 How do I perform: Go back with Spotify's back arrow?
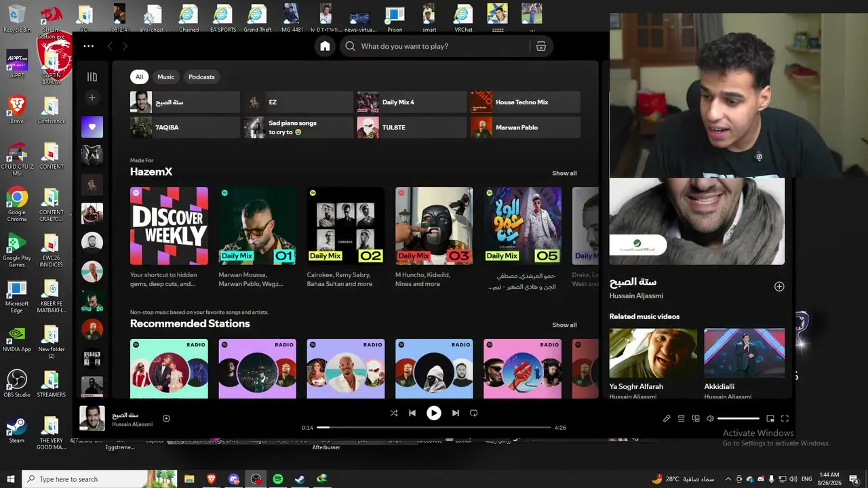tap(110, 46)
